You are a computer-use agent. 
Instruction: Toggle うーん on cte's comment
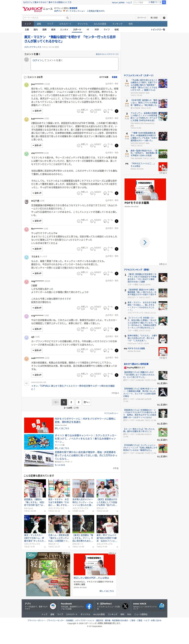pos(108,193)
